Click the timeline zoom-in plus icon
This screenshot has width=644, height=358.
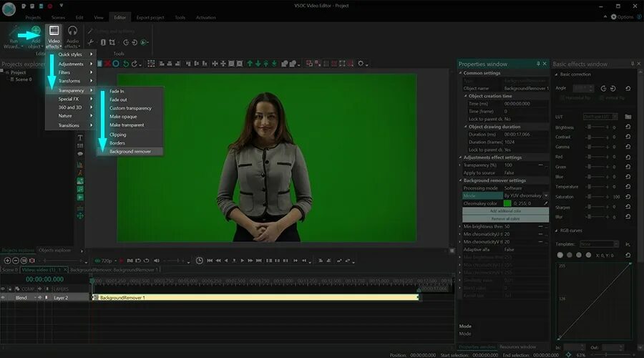7,261
